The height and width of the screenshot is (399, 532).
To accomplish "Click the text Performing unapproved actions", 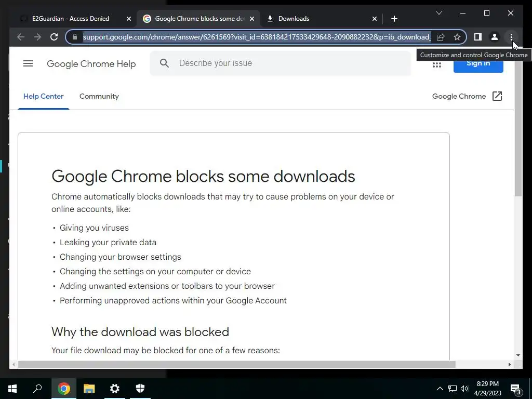I will tap(173, 301).
